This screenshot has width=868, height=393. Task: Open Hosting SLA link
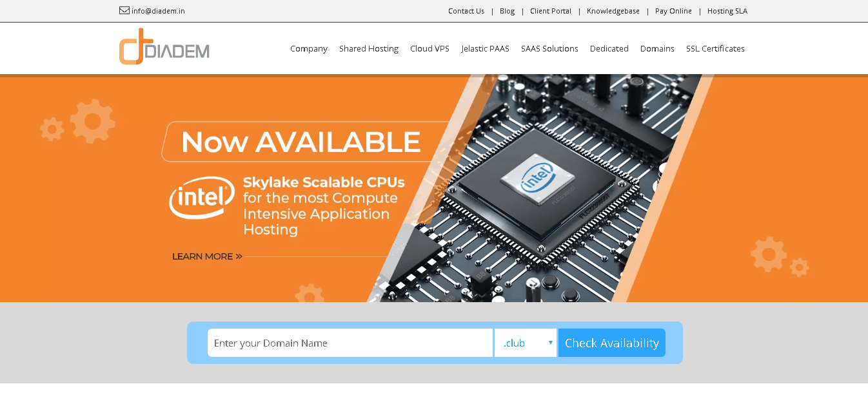click(727, 11)
